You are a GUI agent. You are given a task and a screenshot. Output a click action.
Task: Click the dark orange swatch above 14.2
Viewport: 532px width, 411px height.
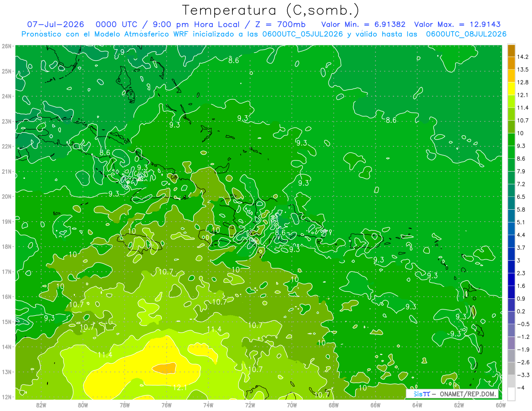coord(511,51)
